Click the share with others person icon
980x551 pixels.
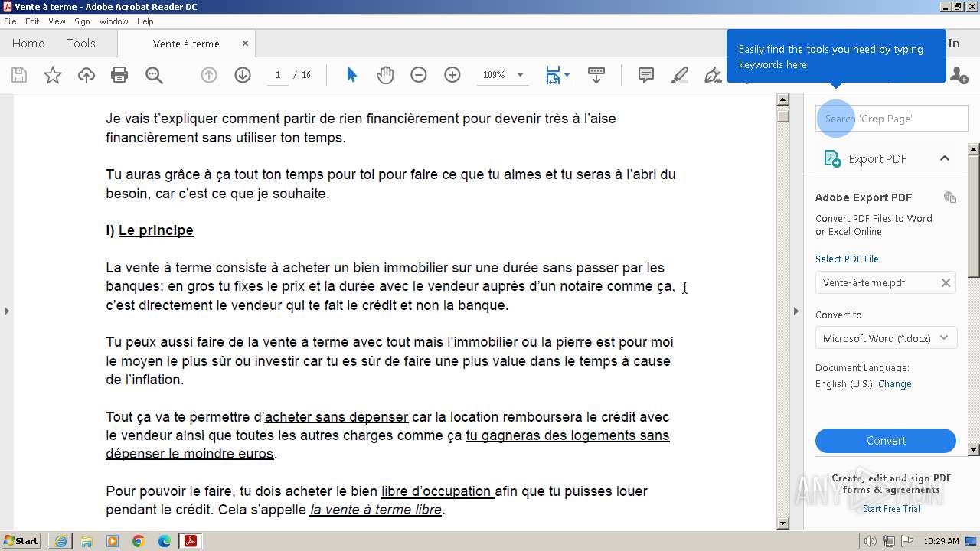tap(958, 75)
